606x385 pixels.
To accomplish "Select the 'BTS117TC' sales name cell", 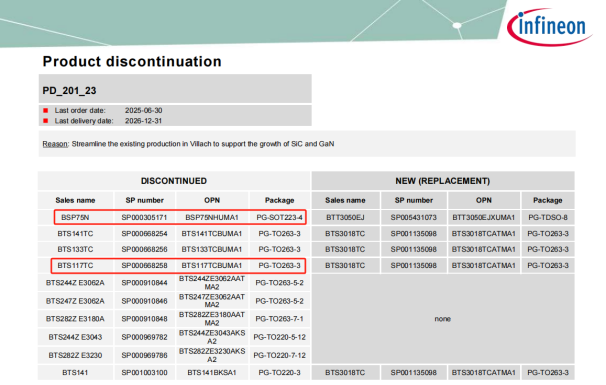I will pos(75,266).
